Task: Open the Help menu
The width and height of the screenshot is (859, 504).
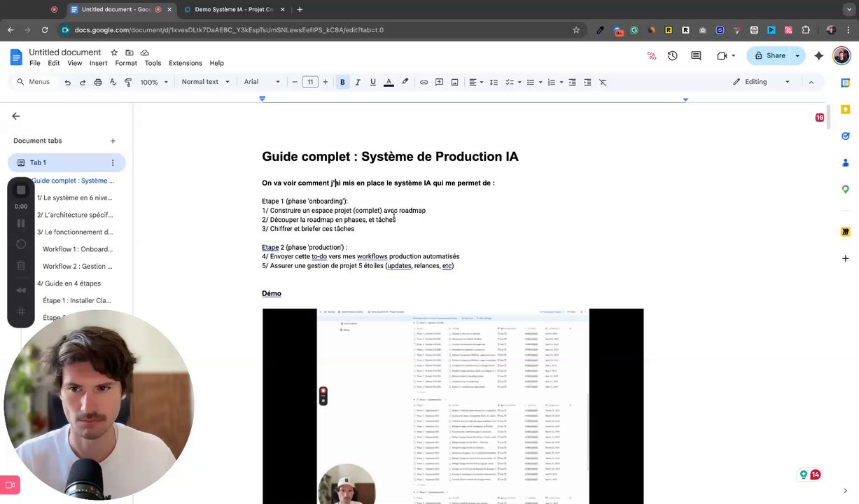Action: click(x=217, y=63)
